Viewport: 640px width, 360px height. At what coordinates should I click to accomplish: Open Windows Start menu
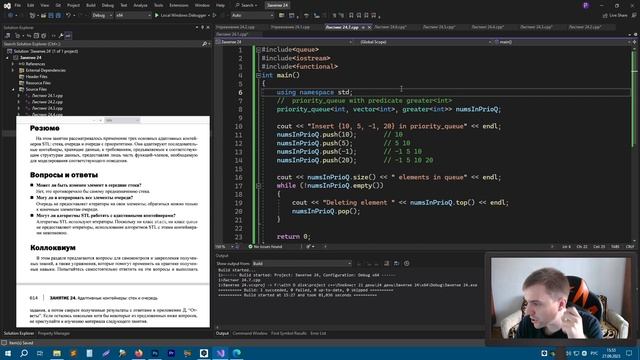tap(8, 353)
